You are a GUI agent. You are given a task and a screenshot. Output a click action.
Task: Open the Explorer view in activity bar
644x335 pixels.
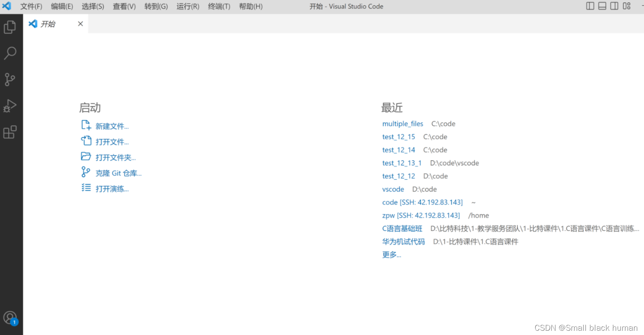[9, 27]
